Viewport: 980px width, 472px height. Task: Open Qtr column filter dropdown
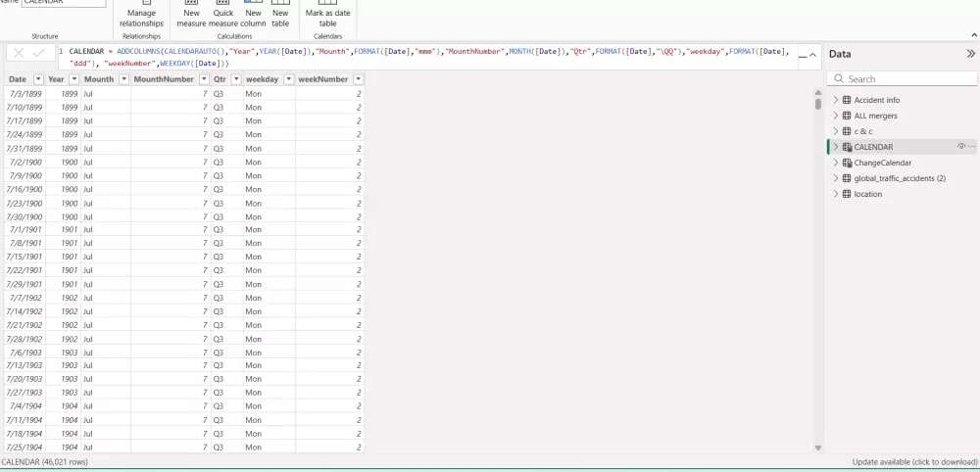point(235,79)
